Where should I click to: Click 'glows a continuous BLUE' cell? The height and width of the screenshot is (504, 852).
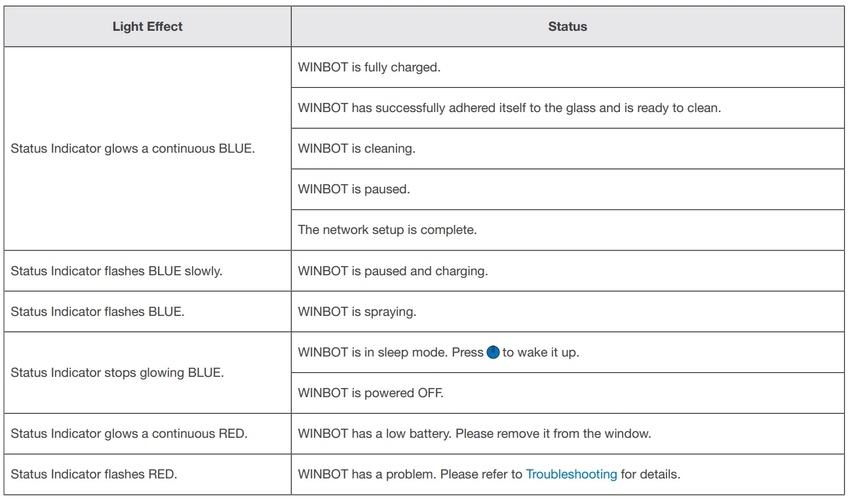[x=132, y=149]
